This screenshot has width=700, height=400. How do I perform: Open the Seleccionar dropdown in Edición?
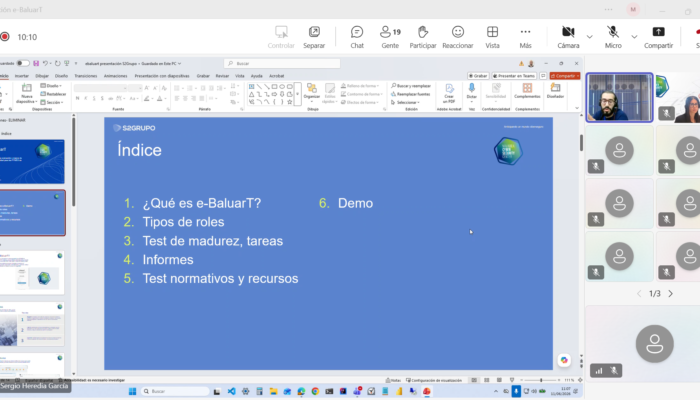click(x=405, y=102)
